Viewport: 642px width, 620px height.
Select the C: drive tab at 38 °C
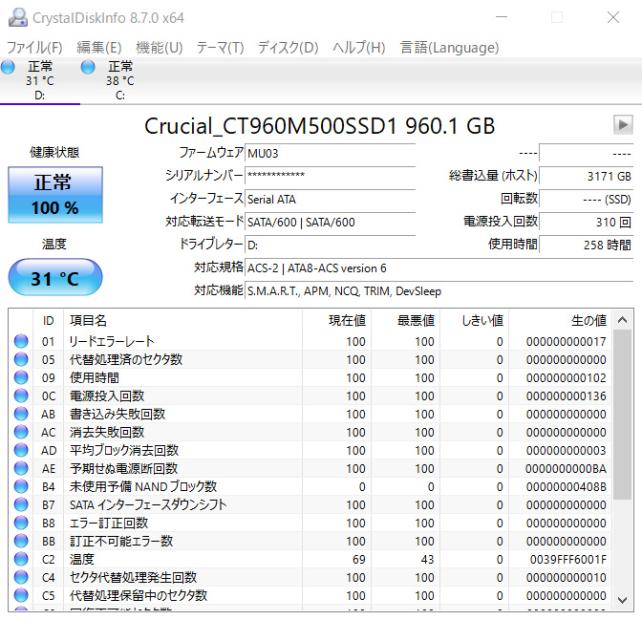(x=120, y=81)
